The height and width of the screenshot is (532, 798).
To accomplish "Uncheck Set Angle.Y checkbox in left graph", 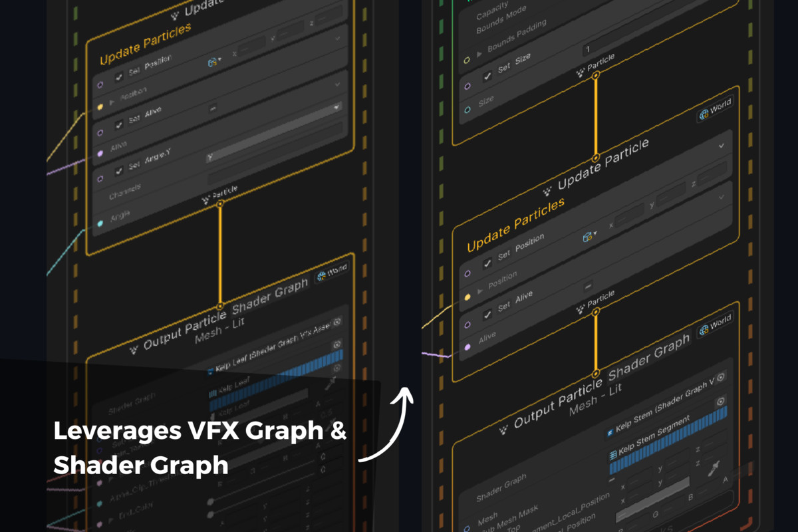I will click(x=119, y=172).
